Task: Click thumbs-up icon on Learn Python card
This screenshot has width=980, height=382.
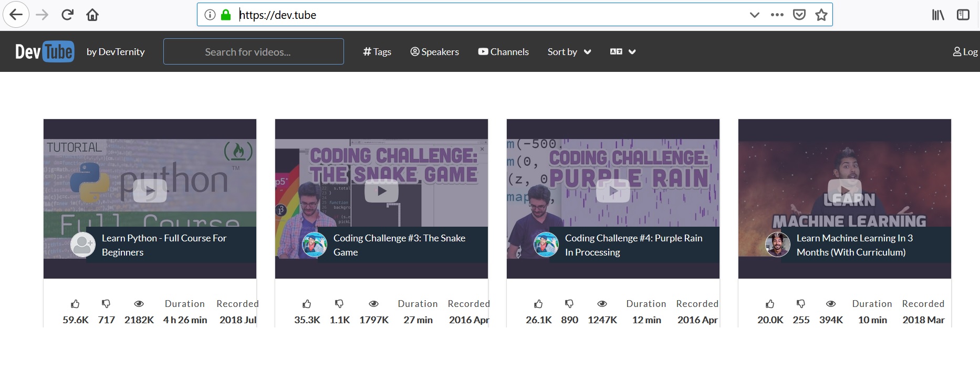Action: pyautogui.click(x=75, y=304)
